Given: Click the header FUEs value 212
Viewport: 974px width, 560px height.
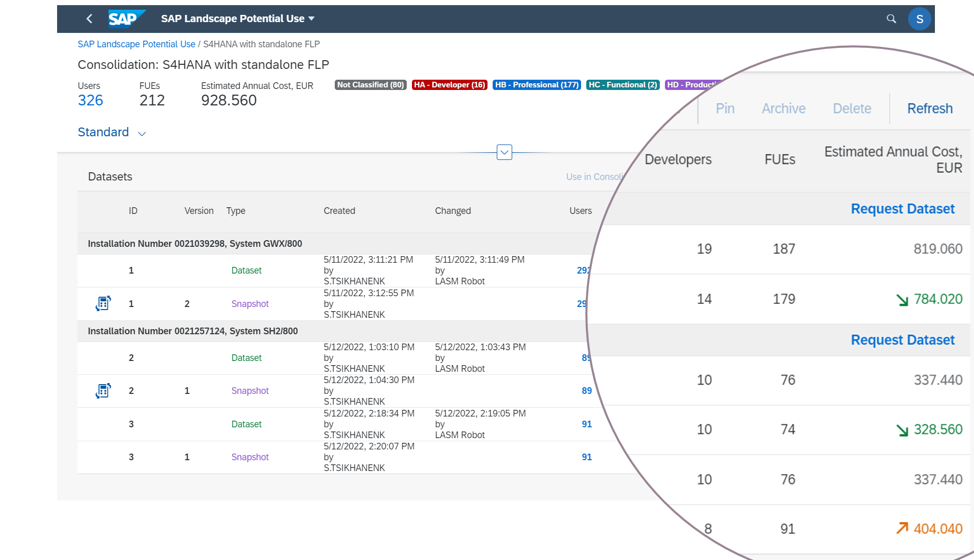Looking at the screenshot, I should click(x=152, y=100).
